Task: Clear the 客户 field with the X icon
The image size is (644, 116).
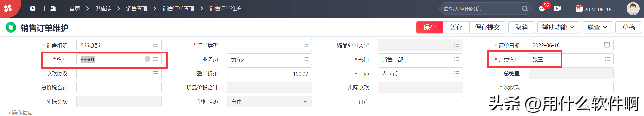Action: click(x=147, y=59)
